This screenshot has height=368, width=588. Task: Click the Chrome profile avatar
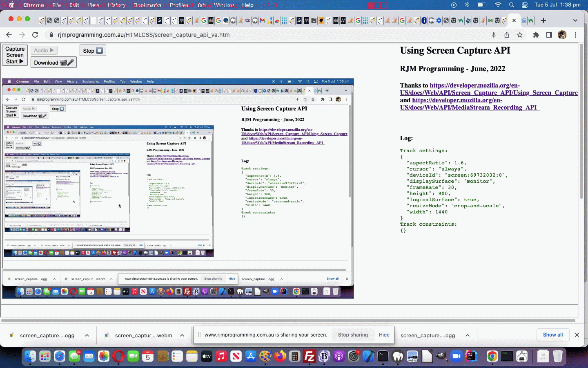click(563, 35)
